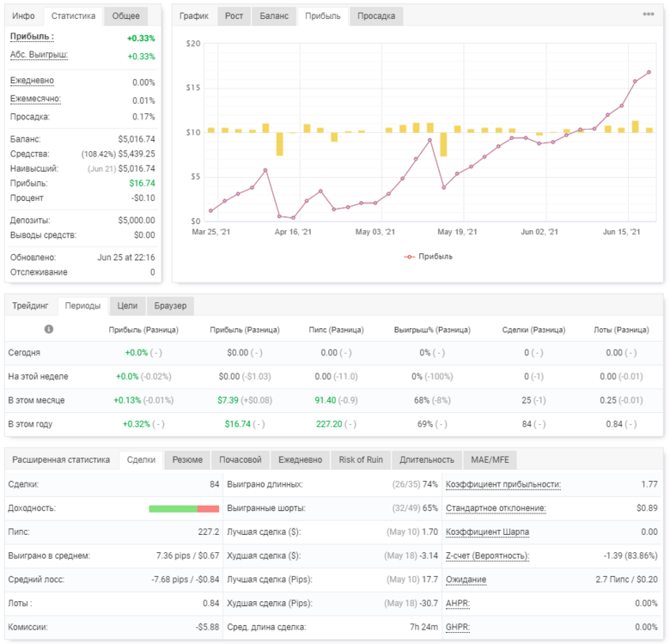This screenshot has height=644, width=670.
Task: Click the green $16.74 Прибыль value in stats
Action: [x=142, y=183]
